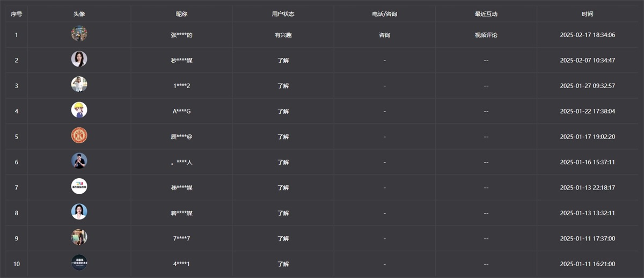This screenshot has height=278, width=644.
Task: Click the orange emblem avatar for 辰****@
Action: 79,136
